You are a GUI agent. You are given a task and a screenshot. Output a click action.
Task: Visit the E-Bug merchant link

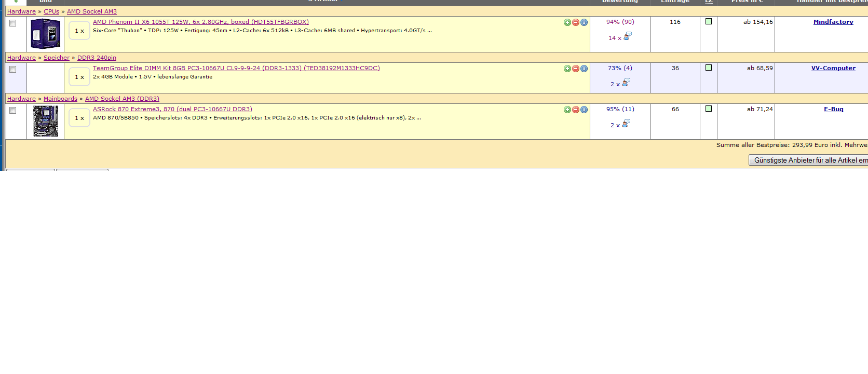(834, 109)
